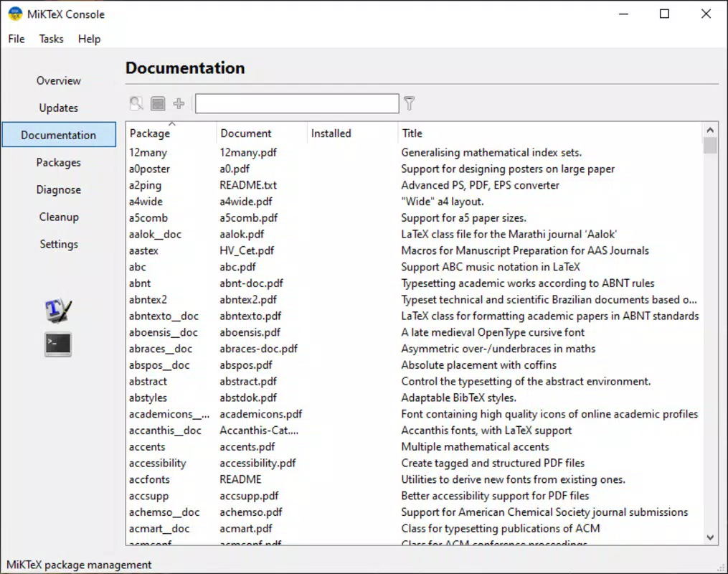Sort by the Package column header
Image resolution: width=728 pixels, height=574 pixels.
click(171, 133)
